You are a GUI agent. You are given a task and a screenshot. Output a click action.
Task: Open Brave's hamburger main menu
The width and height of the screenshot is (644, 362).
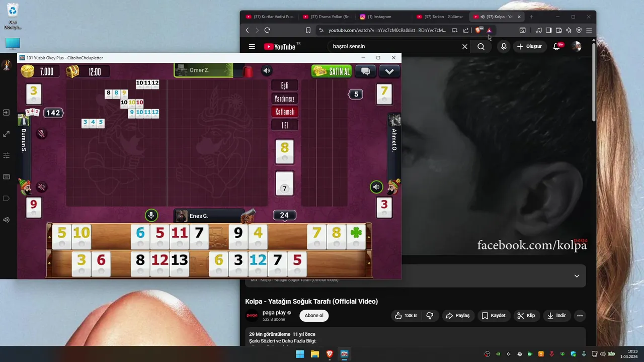pyautogui.click(x=589, y=30)
